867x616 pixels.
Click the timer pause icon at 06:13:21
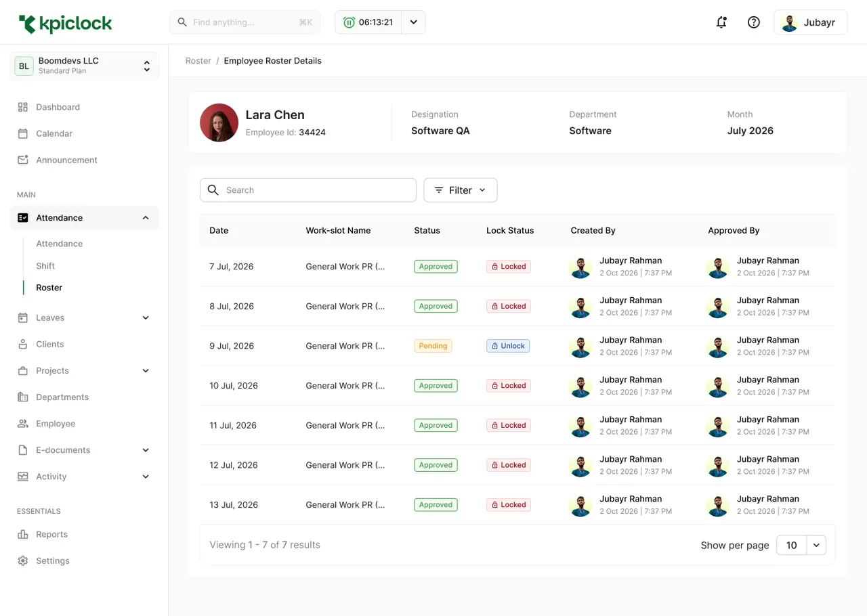[x=349, y=22]
